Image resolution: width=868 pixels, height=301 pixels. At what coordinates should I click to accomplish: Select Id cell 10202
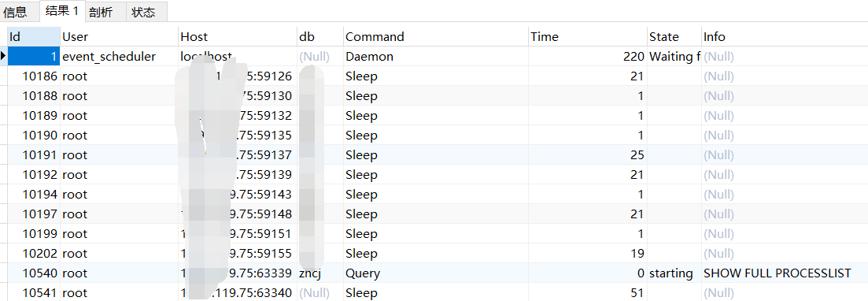pyautogui.click(x=34, y=253)
